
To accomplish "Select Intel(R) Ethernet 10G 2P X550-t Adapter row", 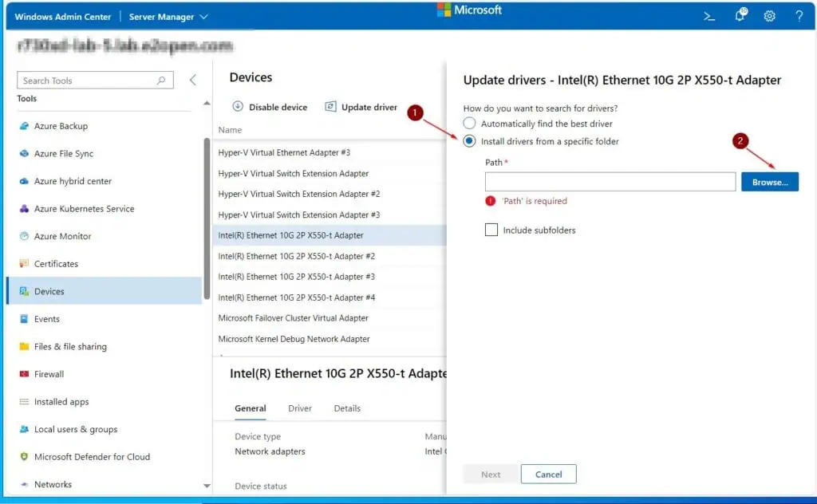I will click(330, 235).
